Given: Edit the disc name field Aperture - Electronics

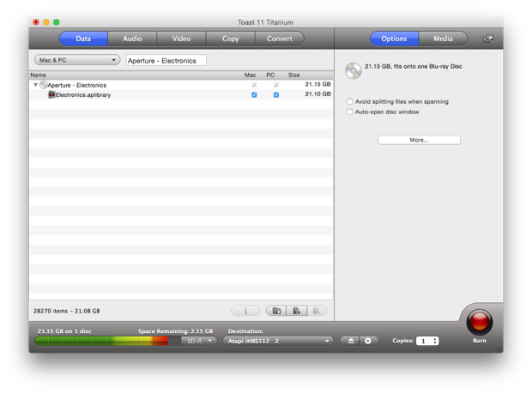Looking at the screenshot, I should (166, 60).
